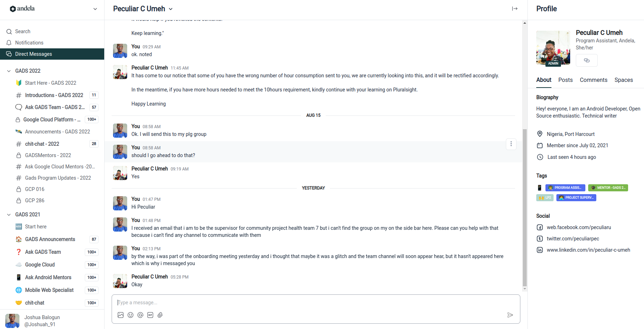Focus the Type a message field
This screenshot has width=644, height=329.
311,303
